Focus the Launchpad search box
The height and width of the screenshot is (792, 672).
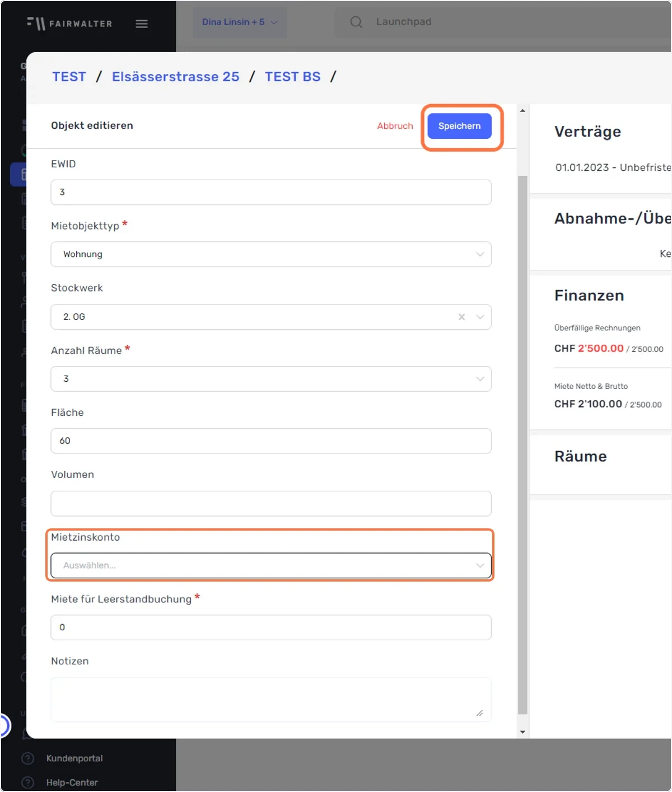504,22
